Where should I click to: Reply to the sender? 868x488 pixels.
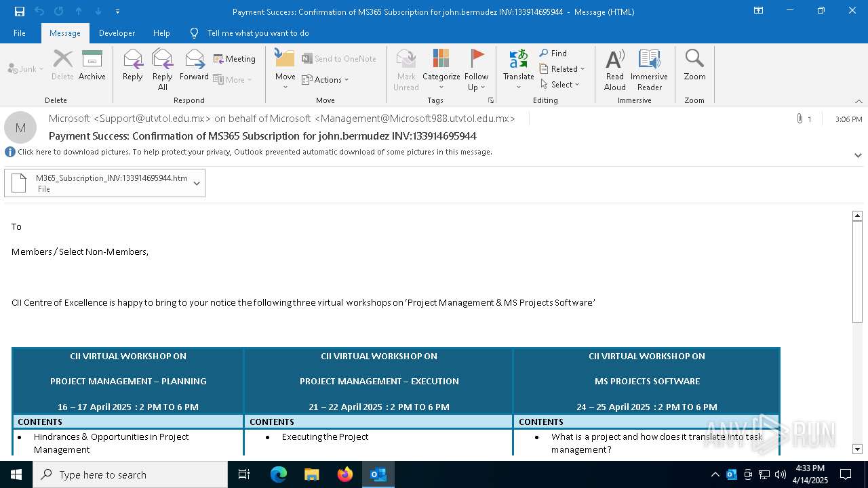(x=133, y=65)
